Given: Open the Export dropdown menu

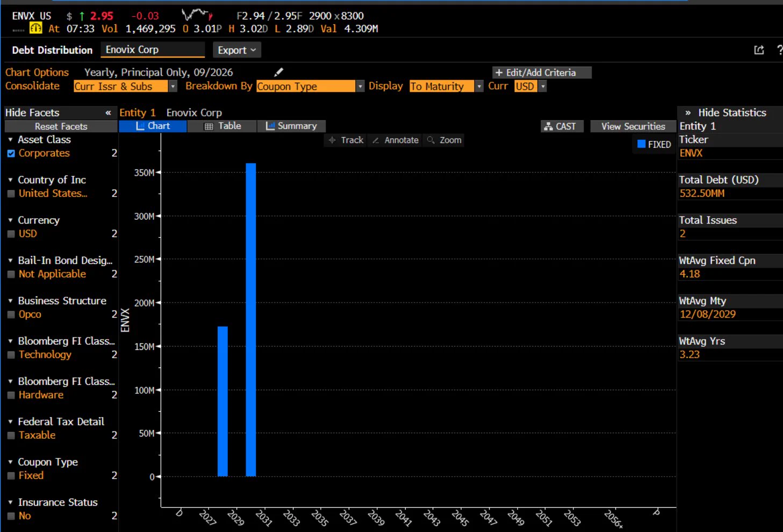Looking at the screenshot, I should [236, 50].
